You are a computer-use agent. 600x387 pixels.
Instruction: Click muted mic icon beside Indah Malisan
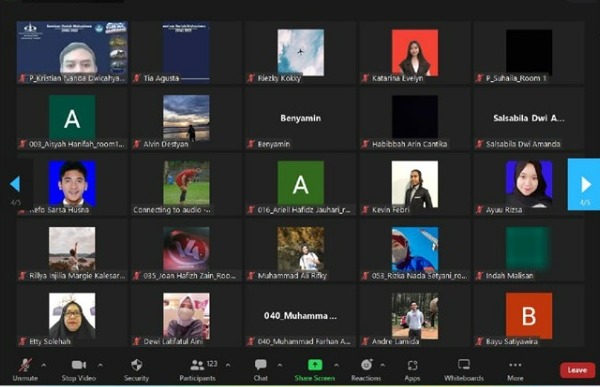(479, 276)
